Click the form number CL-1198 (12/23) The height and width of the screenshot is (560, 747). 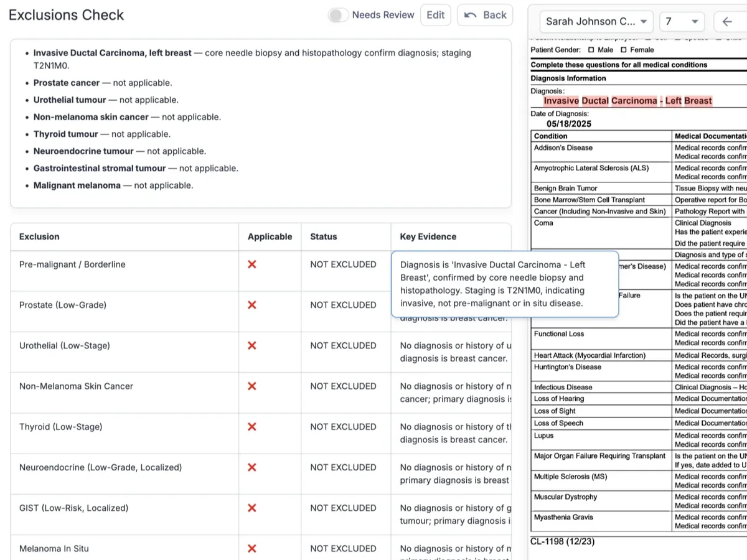563,542
